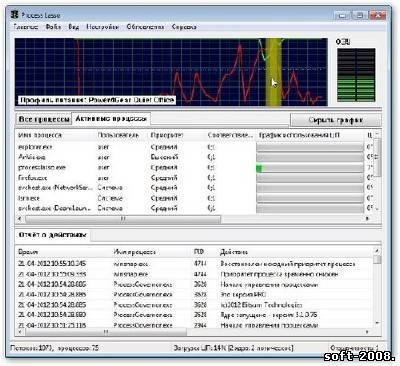Screen dimensions: 400x366
Task: Open the Файл menu
Action: point(53,27)
